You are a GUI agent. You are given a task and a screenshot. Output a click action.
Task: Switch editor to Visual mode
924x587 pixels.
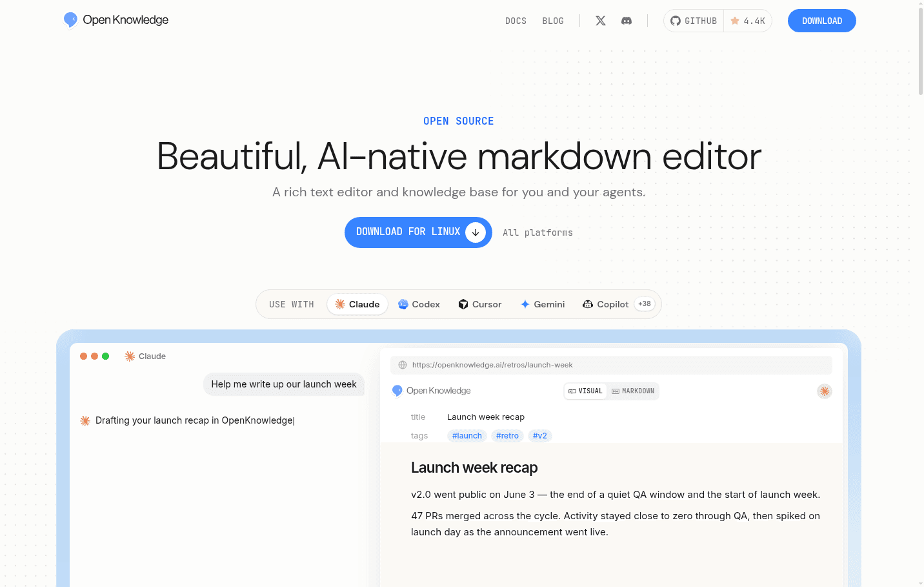[x=585, y=391]
